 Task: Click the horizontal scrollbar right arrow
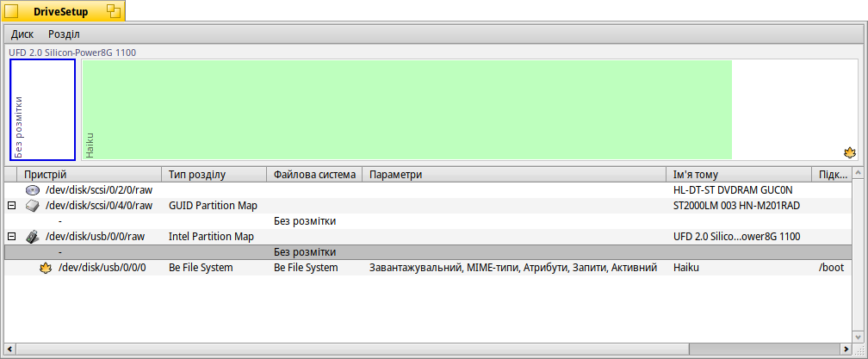pyautogui.click(x=846, y=349)
